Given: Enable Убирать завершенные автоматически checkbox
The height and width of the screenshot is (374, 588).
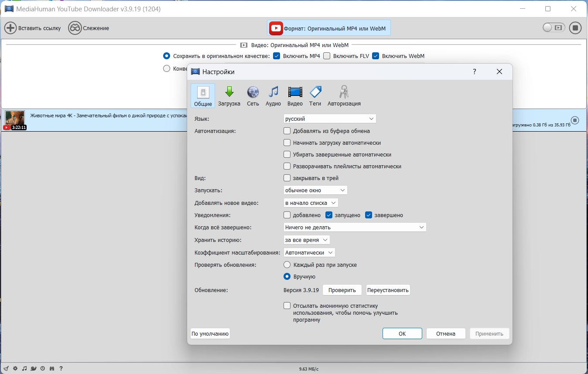Looking at the screenshot, I should click(287, 154).
